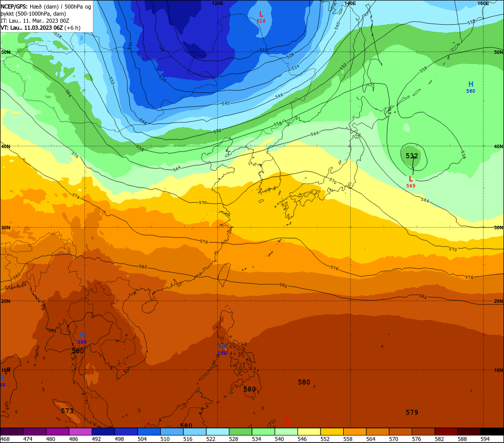Click the 'VT: Lau.. 11.03.2023 06Z (+6 h)' line

(x=40, y=28)
